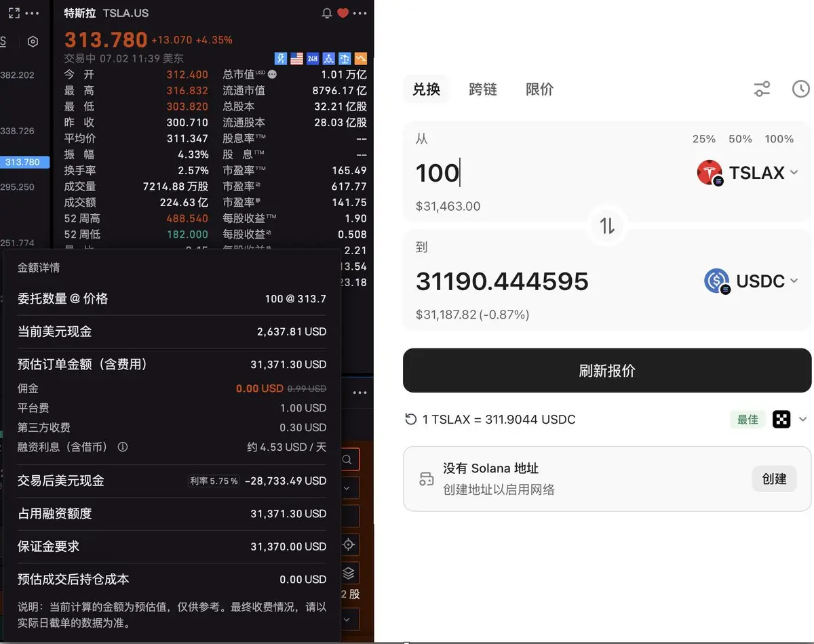The image size is (814, 644).
Task: Click the 当前美元现金 value 2,637.81 USD
Action: [x=292, y=332]
